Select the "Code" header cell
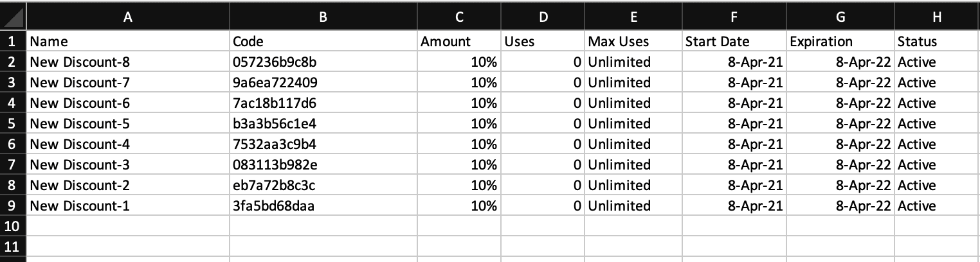This screenshot has width=980, height=262. tap(323, 42)
